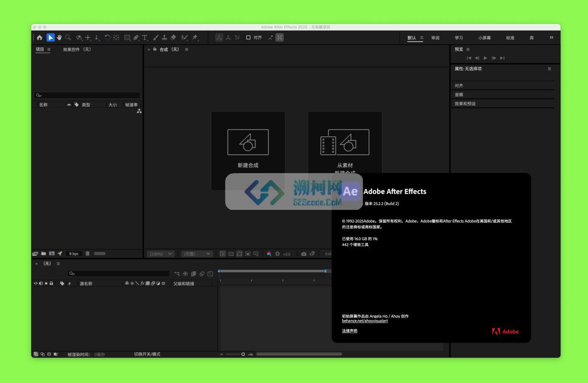Take snapshot camera icon

[304, 254]
